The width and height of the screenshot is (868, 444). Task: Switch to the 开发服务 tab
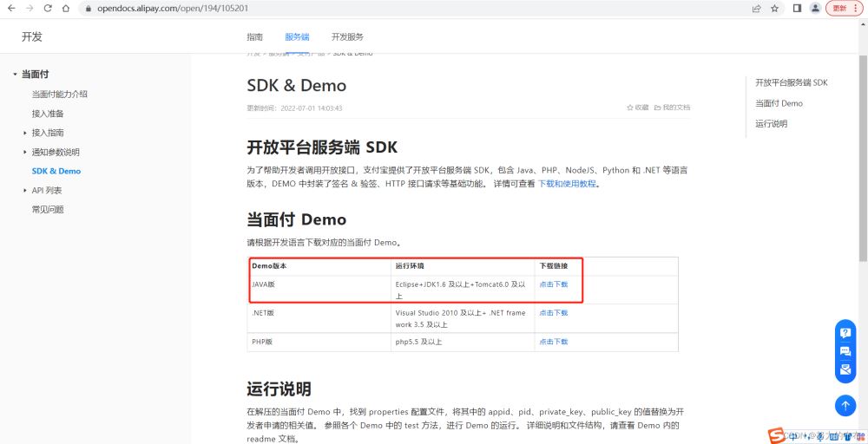point(347,37)
